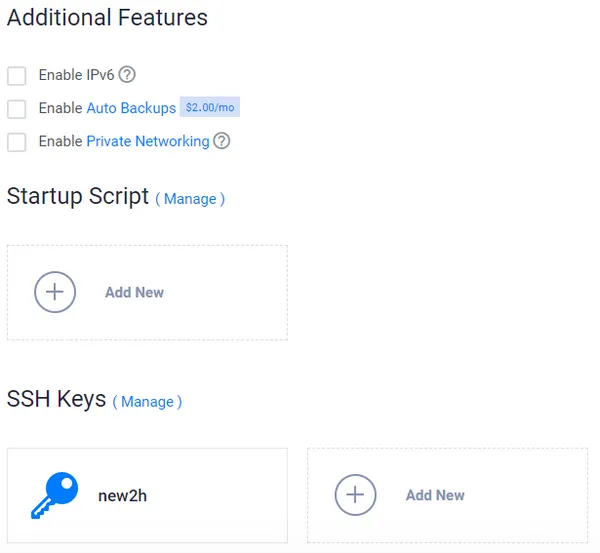
Task: Open the Auto Backups link
Action: click(x=131, y=108)
